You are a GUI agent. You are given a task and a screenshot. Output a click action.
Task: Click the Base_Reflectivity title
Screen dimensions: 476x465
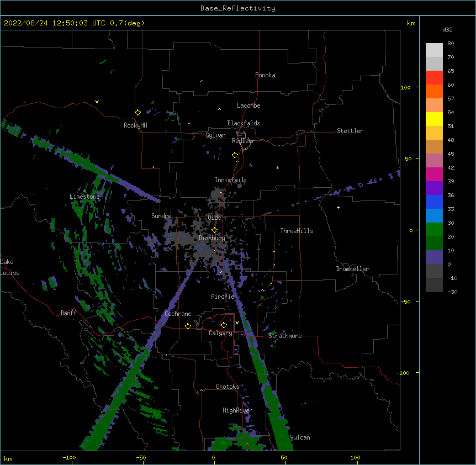point(238,8)
